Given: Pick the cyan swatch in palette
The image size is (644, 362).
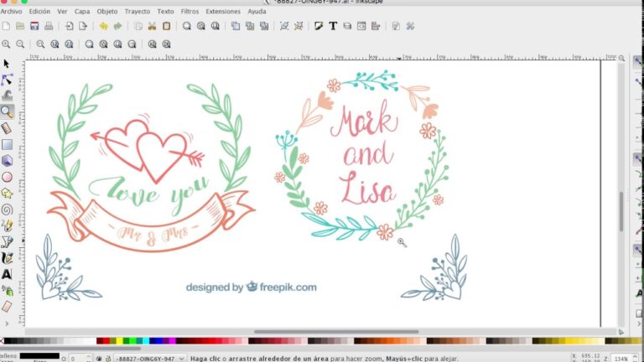Looking at the screenshot, I should point(146,341).
